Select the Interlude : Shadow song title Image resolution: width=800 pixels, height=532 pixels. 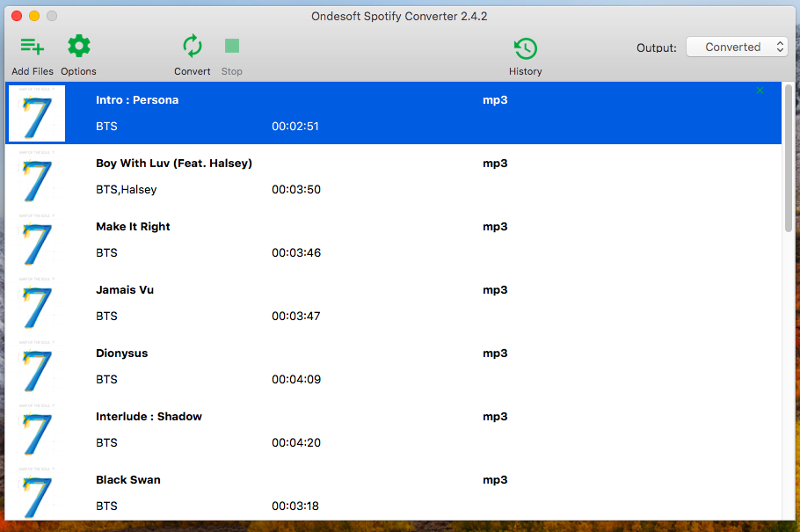point(149,417)
